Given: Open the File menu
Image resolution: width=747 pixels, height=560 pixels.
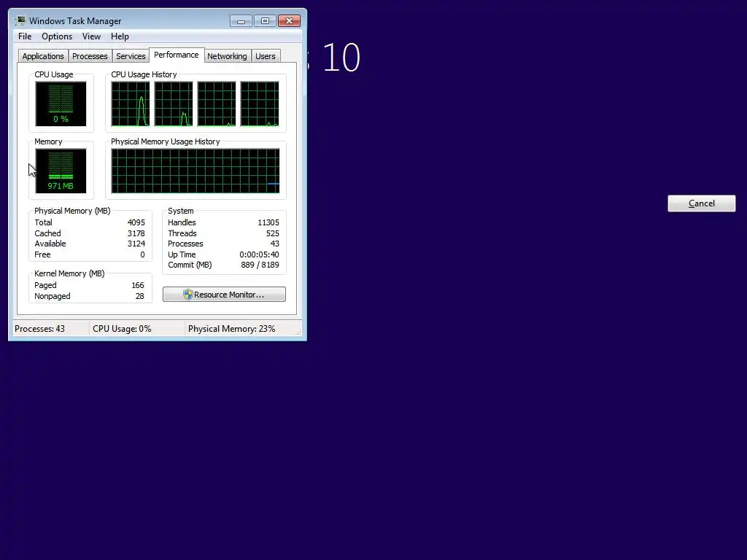Looking at the screenshot, I should click(x=25, y=36).
